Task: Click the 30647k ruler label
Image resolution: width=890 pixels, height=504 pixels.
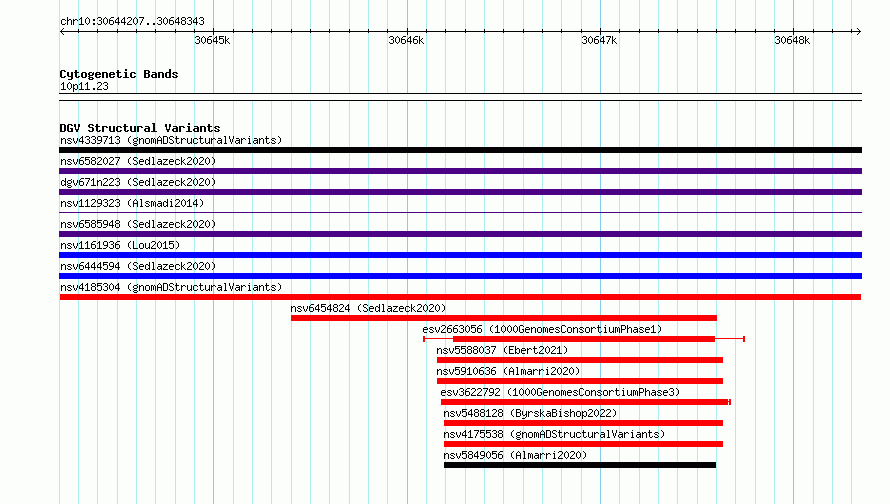Action: click(x=599, y=40)
